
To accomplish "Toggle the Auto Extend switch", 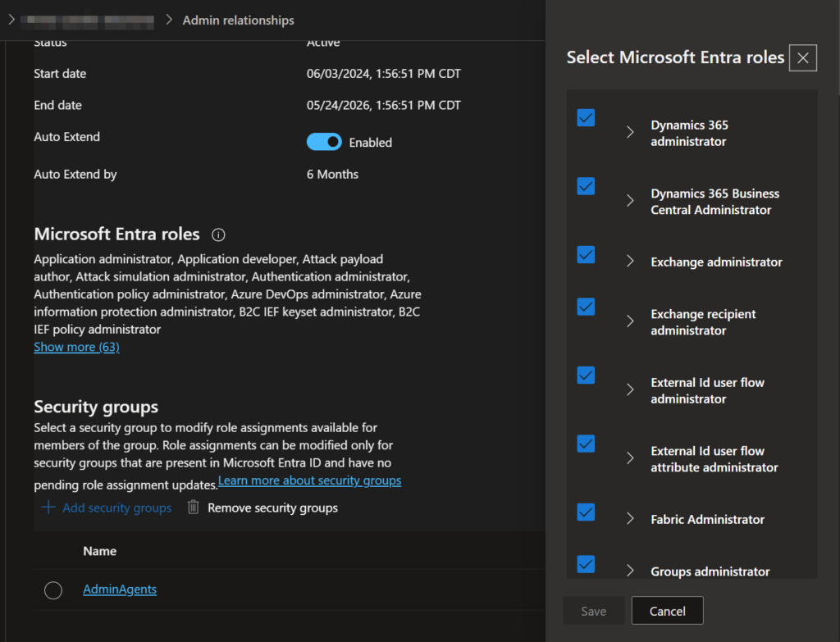I will 324,142.
